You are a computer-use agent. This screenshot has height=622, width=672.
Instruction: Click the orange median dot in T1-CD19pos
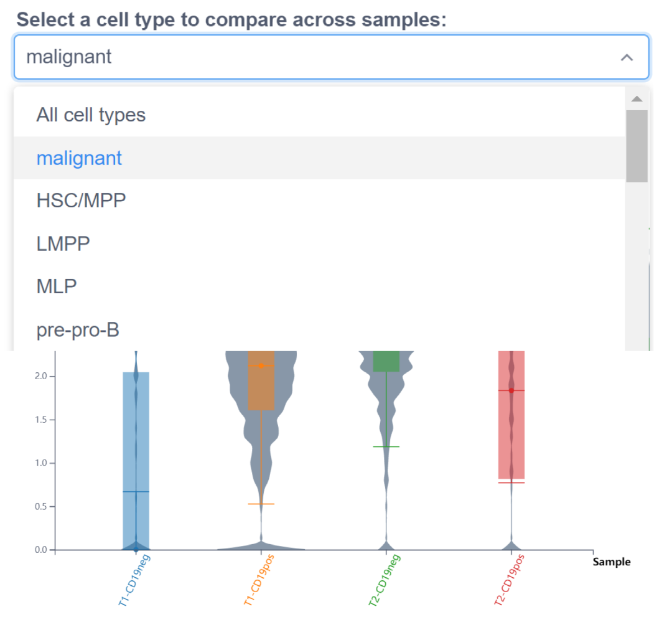point(261,365)
